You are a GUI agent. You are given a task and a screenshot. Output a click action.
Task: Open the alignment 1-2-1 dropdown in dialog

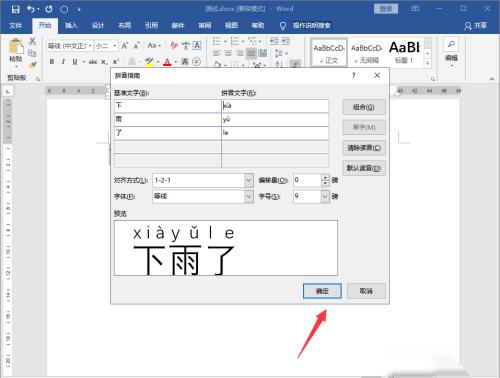[x=249, y=180]
